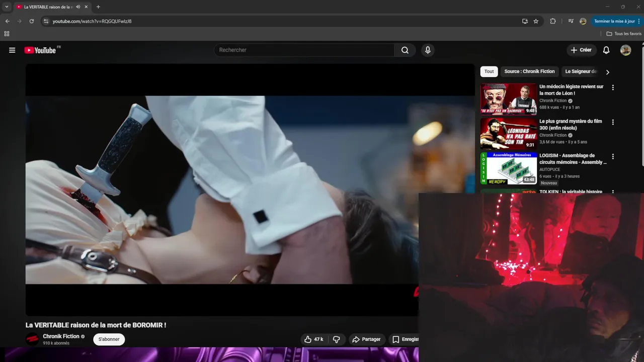This screenshot has width=644, height=362.
Task: Click the address bar URL
Action: (92, 21)
